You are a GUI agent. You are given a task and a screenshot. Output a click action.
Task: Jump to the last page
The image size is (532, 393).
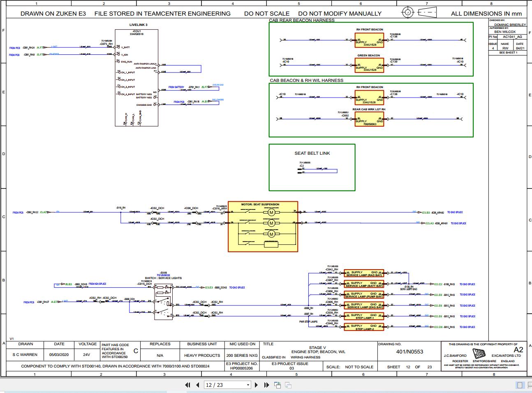tap(266, 385)
